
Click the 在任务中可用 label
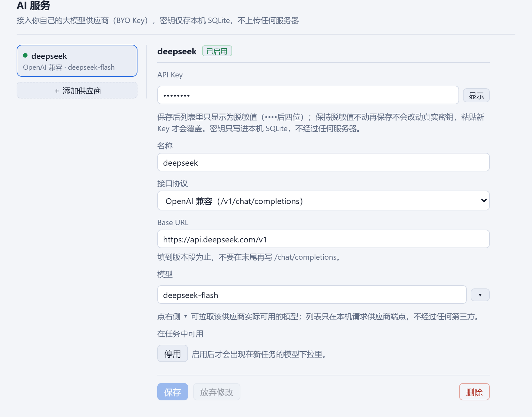(180, 334)
